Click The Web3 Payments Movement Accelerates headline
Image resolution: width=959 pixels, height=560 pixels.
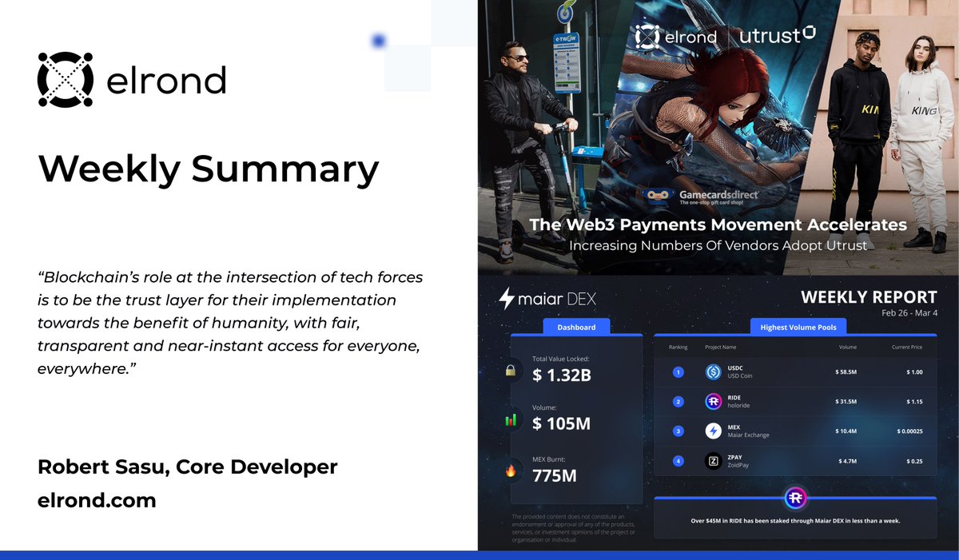tap(718, 225)
